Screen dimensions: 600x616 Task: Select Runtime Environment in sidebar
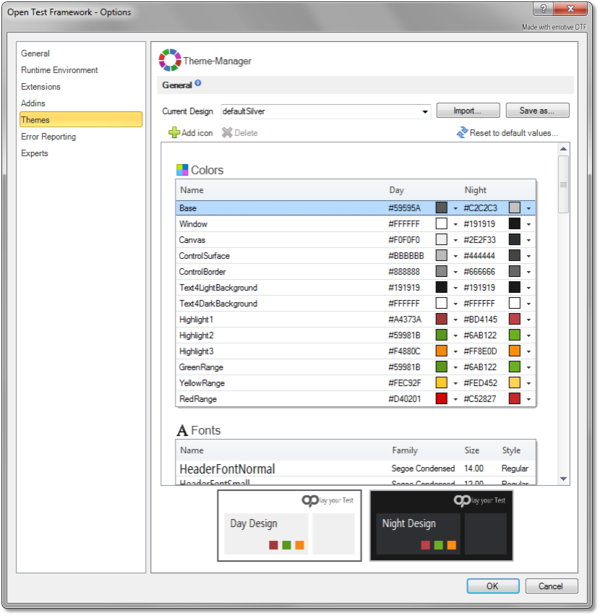coord(59,70)
